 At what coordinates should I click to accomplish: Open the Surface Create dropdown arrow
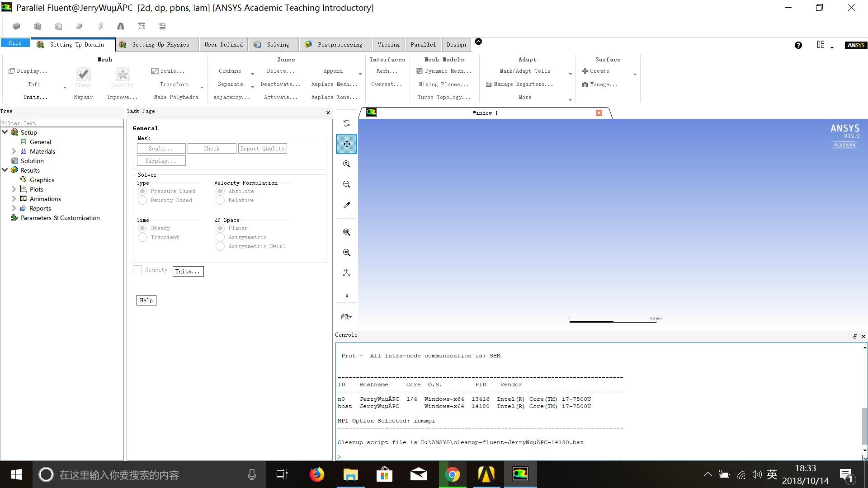coord(635,74)
